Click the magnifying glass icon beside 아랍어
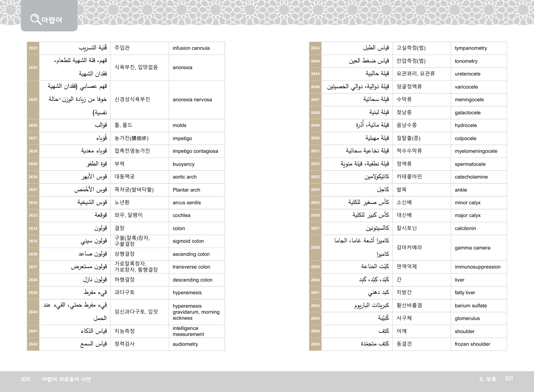This screenshot has height=392, width=534. [35, 19]
